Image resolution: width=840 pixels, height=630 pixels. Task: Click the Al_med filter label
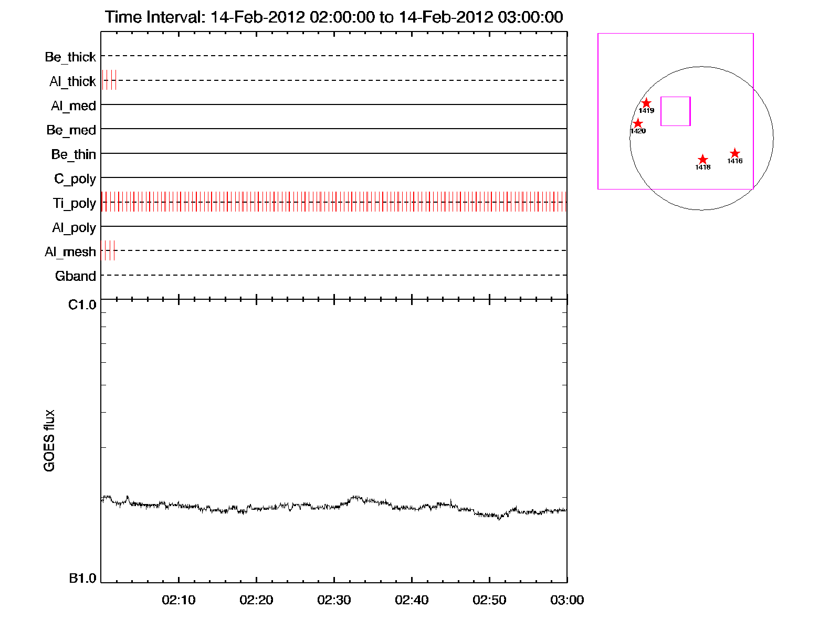(x=73, y=106)
